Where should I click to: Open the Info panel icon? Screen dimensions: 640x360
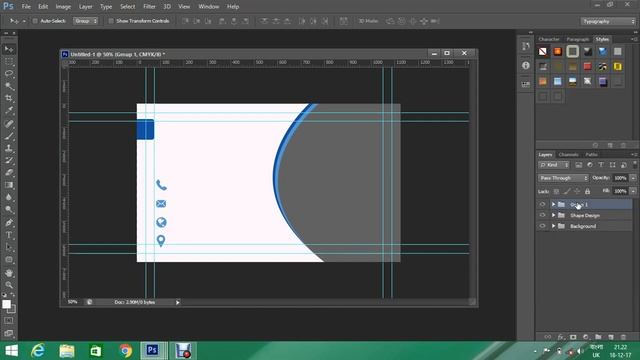click(x=526, y=65)
